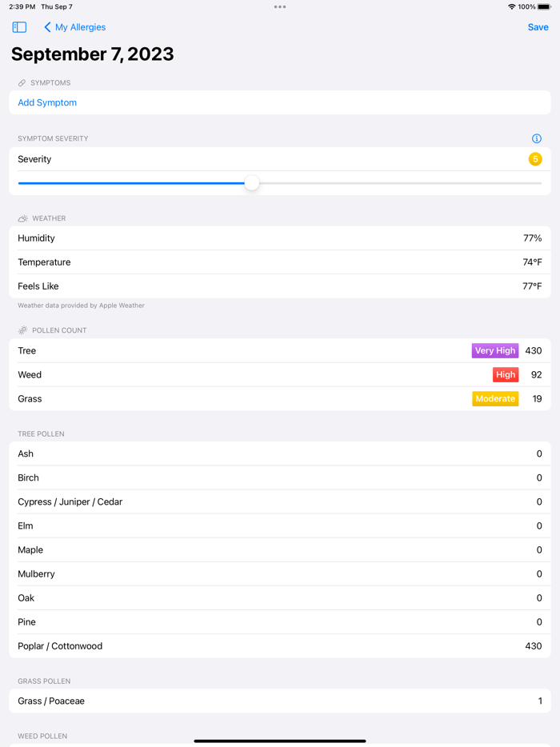Add Symptom to this date
Image resolution: width=560 pixels, height=747 pixels.
click(x=46, y=102)
